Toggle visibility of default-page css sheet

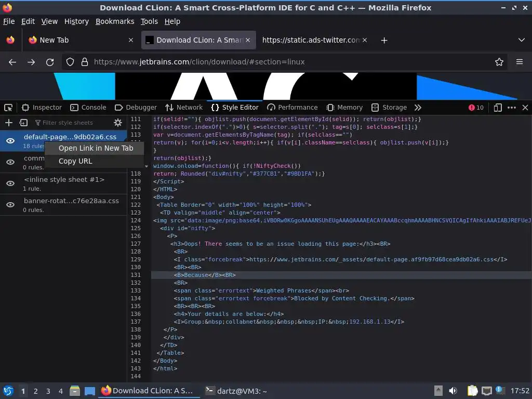click(x=10, y=141)
